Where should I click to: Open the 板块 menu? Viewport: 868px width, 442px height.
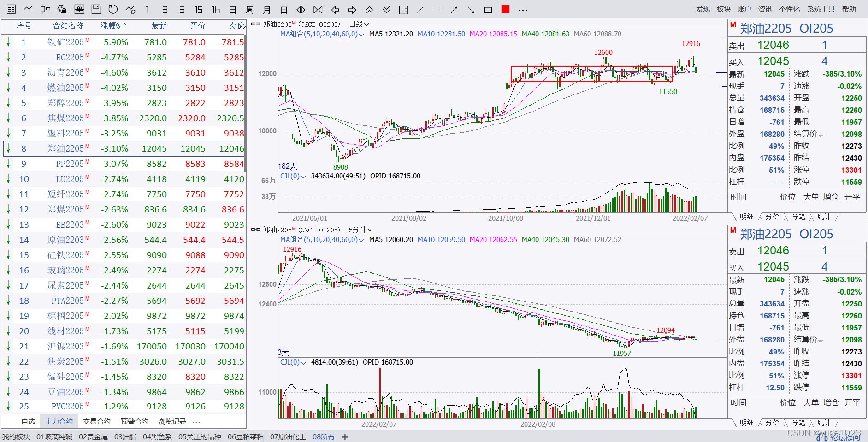724,9
